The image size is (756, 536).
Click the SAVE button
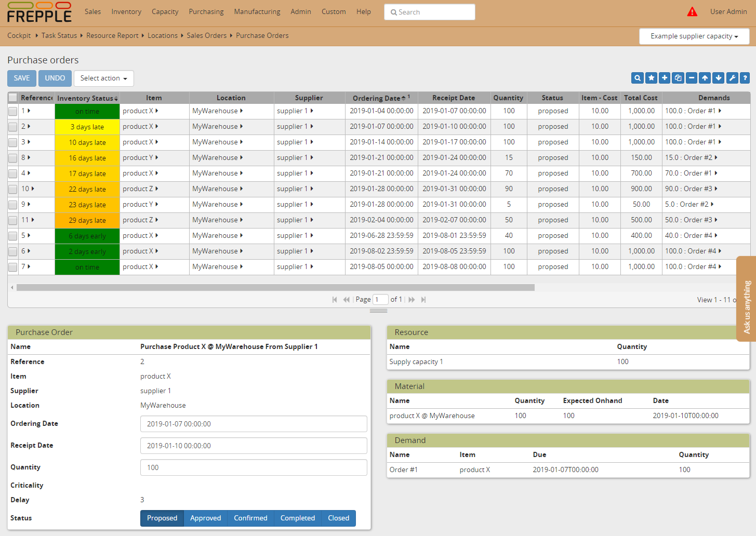pos(21,78)
